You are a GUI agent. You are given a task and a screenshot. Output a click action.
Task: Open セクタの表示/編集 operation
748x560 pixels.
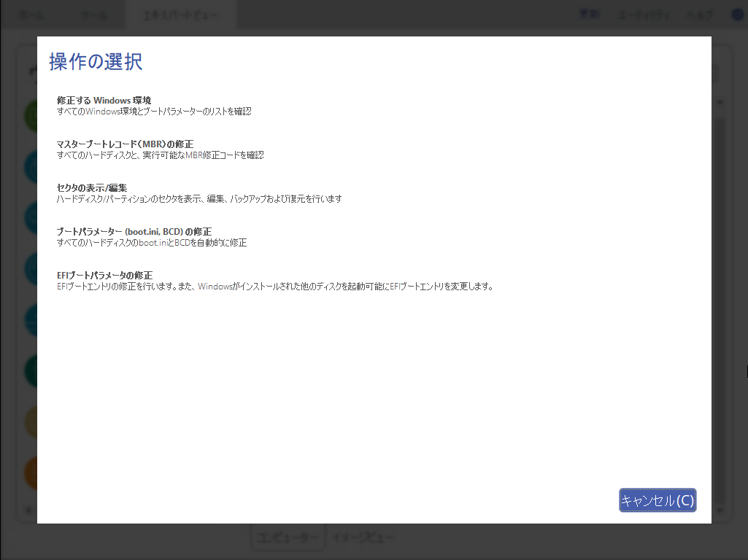pyautogui.click(x=92, y=188)
